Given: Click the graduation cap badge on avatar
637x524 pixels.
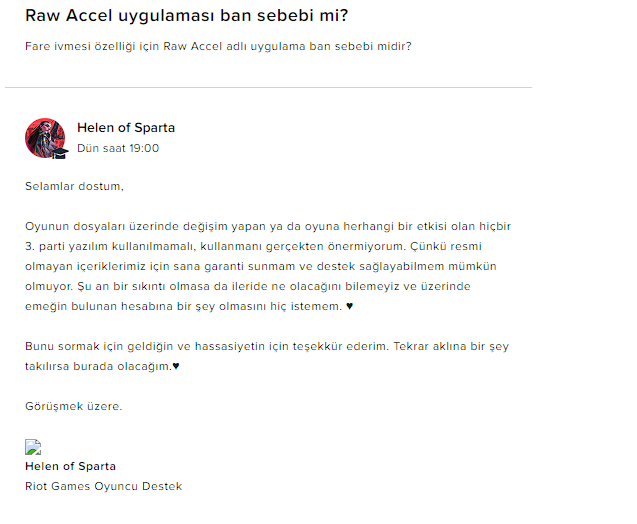Looking at the screenshot, I should coord(59,153).
